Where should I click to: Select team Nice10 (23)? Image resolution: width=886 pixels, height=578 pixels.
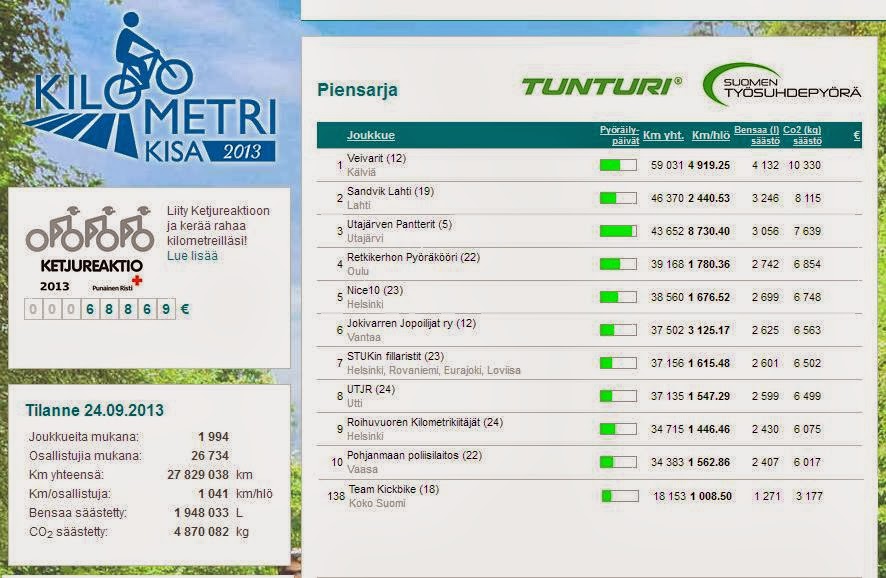375,290
